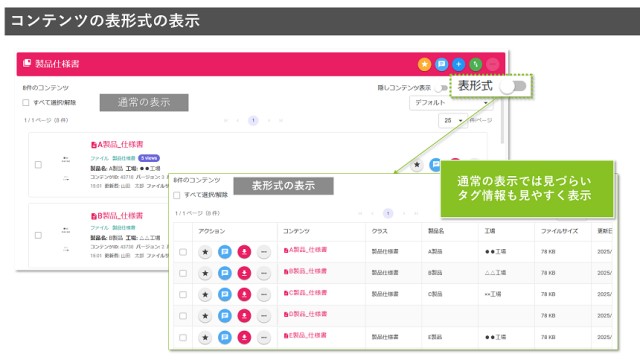The height and width of the screenshot is (360, 640).
Task: Star the C製品_仕様書 row in the table
Action: [205, 294]
